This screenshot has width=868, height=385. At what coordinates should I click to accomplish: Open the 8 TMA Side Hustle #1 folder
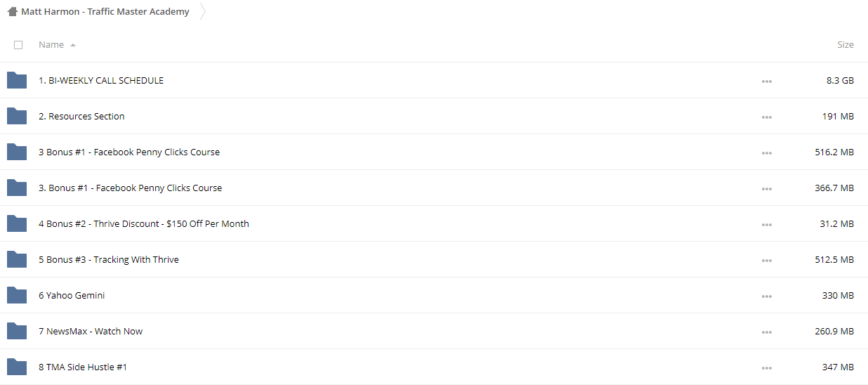[x=83, y=367]
